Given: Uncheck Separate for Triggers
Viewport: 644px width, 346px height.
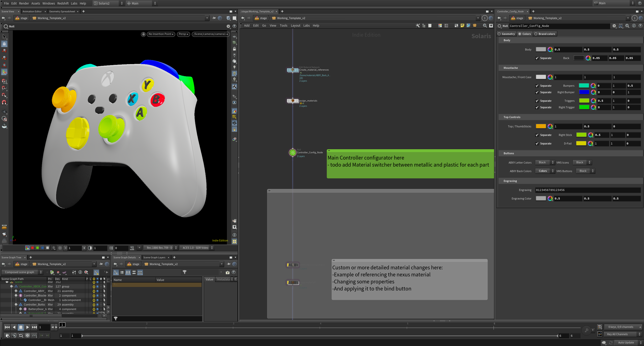Looking at the screenshot, I should click(x=537, y=101).
